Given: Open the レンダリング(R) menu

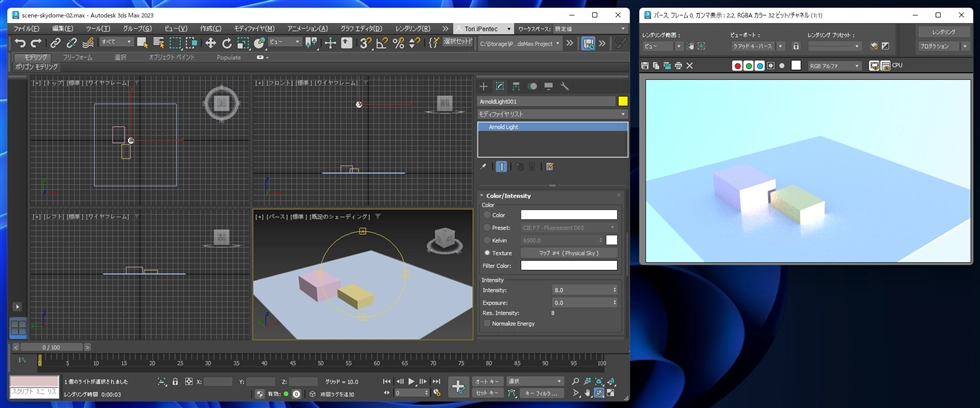Looking at the screenshot, I should point(412,29).
